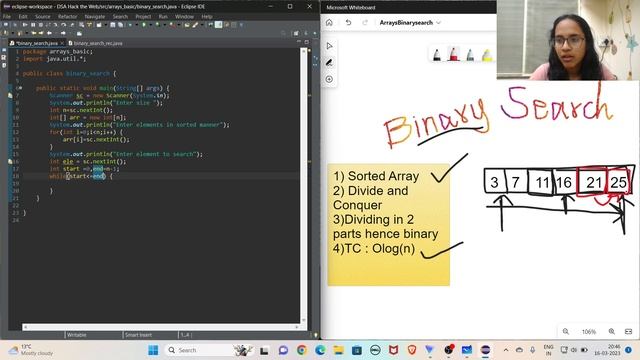Click the Back navigation arrow in Eclipse toolbar
640x360 pixels.
(x=49, y=33)
